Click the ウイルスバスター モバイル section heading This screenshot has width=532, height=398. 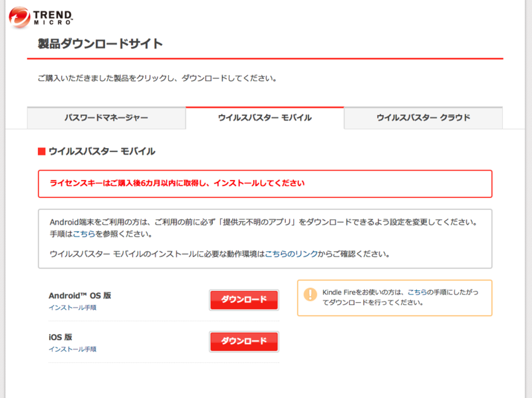click(102, 151)
